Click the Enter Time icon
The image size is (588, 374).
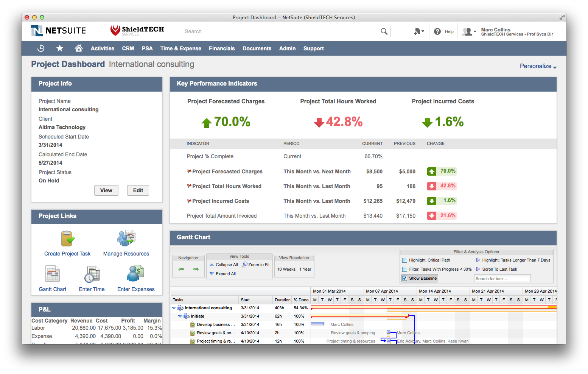[92, 274]
